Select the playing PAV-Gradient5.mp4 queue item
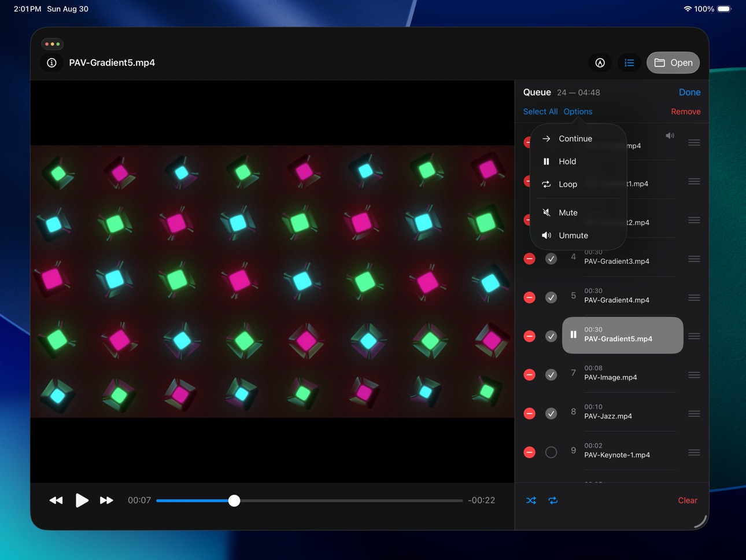746x560 pixels. 622,335
